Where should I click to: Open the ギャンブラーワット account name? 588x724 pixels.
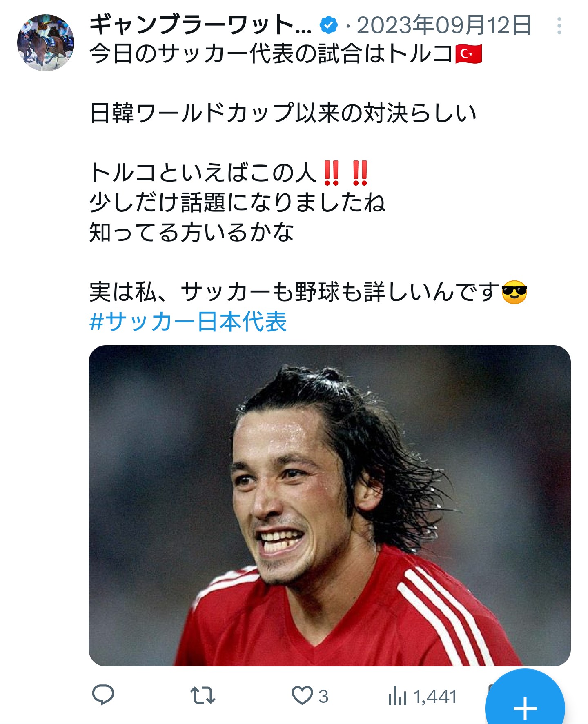pos(200,25)
